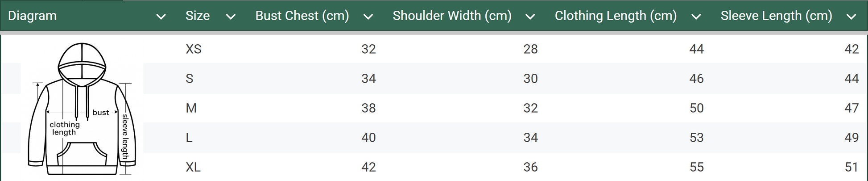Image resolution: width=868 pixels, height=181 pixels.
Task: Open Bust Chest column dropdown chevron
Action: point(368,17)
